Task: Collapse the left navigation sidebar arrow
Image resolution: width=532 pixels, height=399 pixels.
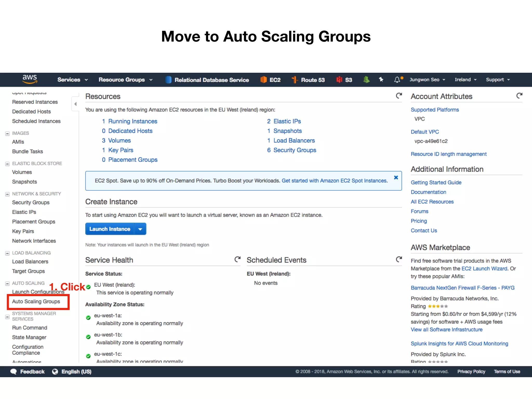Action: (75, 104)
